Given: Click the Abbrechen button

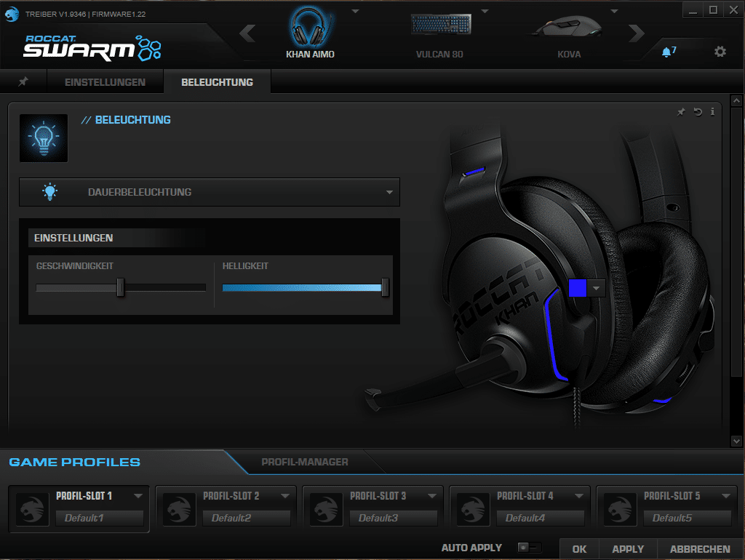Looking at the screenshot, I should tap(700, 549).
